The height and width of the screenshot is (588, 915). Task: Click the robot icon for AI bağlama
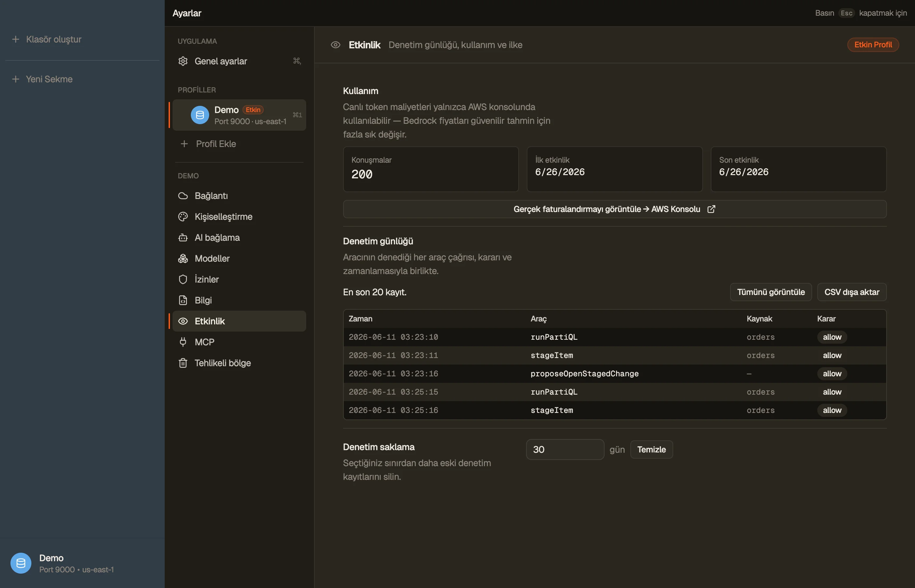coord(183,237)
